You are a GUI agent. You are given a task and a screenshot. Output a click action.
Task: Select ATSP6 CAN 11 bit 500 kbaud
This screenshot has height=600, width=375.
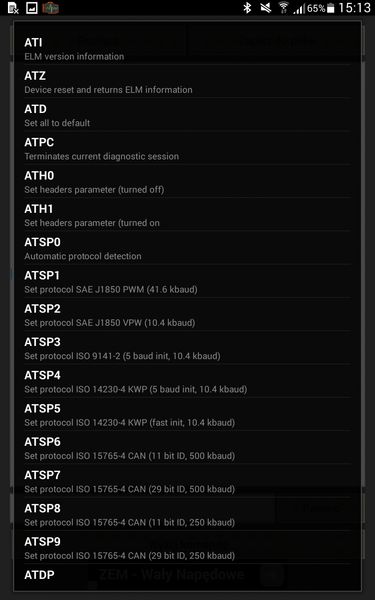point(188,448)
